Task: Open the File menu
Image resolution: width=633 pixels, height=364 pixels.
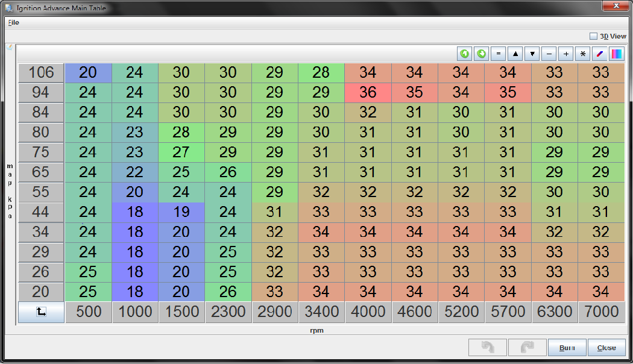Action: pos(13,22)
